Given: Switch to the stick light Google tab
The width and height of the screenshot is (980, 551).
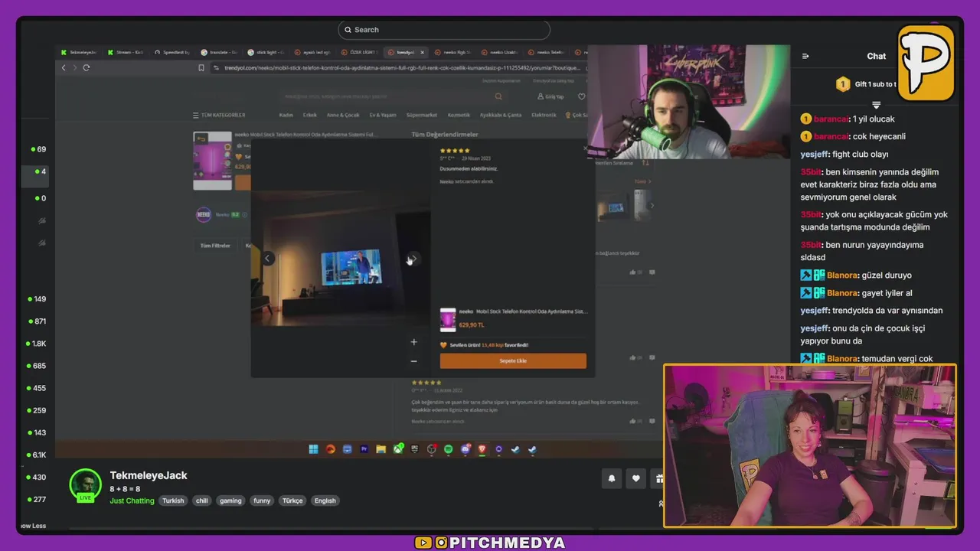Looking at the screenshot, I should point(265,52).
